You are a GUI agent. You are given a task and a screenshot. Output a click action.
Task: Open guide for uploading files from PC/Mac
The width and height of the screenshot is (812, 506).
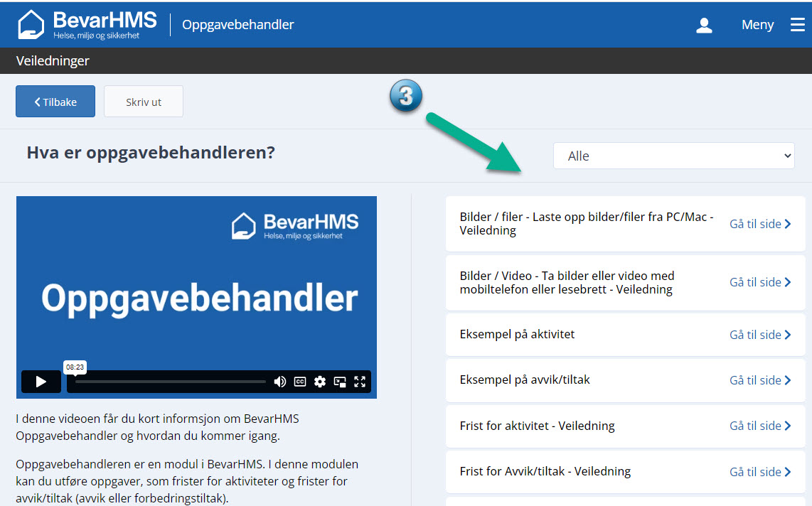click(759, 224)
